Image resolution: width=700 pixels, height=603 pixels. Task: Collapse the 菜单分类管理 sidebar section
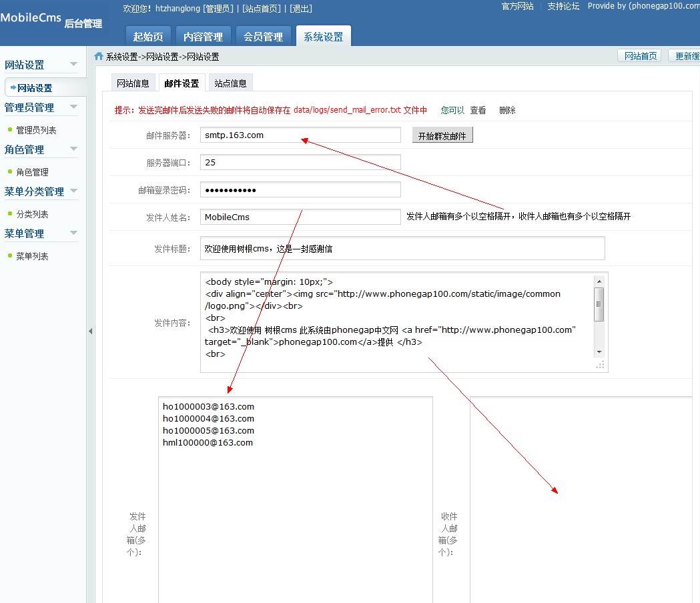[73, 191]
